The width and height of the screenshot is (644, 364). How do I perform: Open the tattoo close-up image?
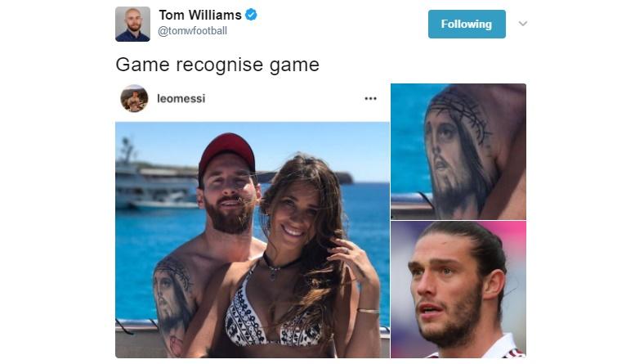click(x=458, y=151)
